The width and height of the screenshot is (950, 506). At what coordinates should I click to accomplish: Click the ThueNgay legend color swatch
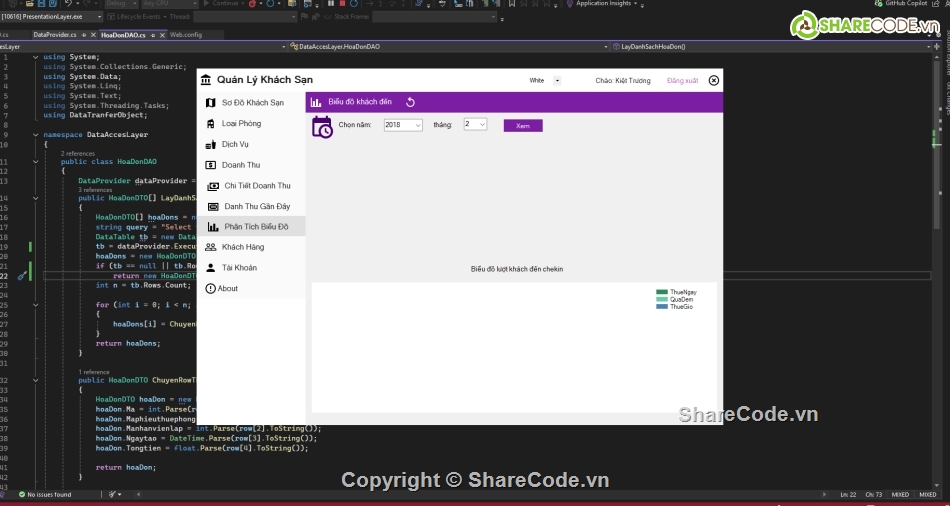click(661, 292)
